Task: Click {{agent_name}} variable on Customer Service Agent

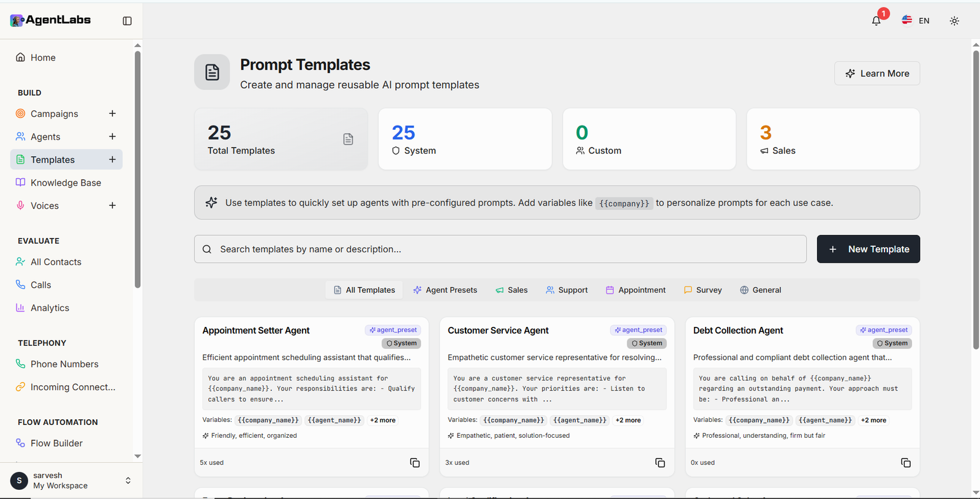Action: click(579, 420)
